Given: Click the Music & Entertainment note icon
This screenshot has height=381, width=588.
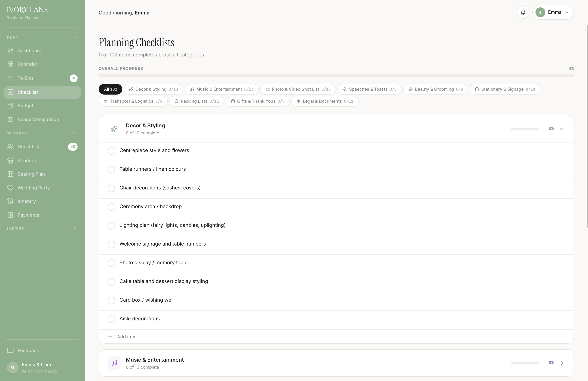Looking at the screenshot, I should click(114, 363).
